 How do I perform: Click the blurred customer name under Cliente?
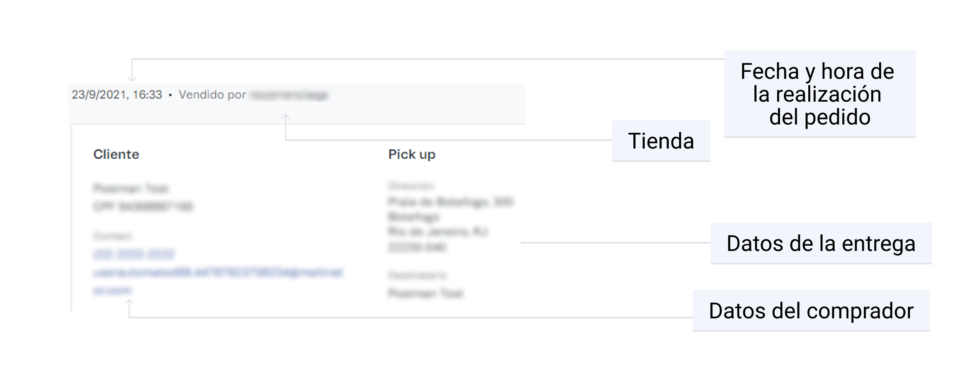[131, 189]
